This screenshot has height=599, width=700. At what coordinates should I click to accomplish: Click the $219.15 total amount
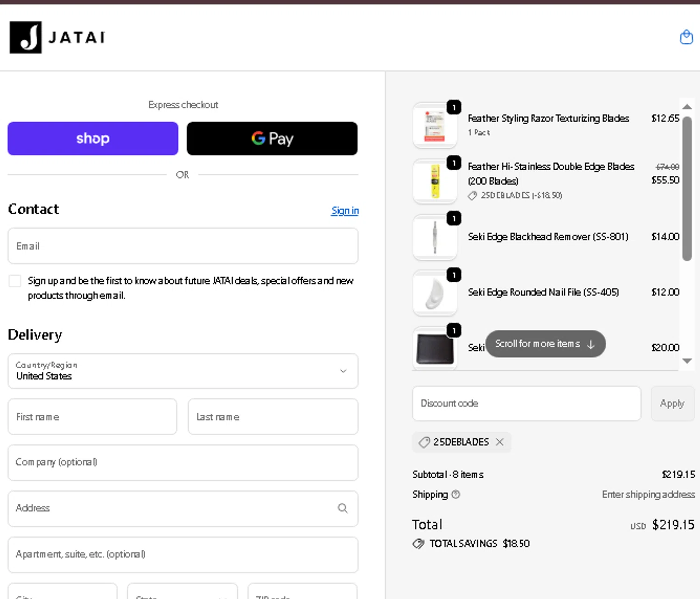673,525
